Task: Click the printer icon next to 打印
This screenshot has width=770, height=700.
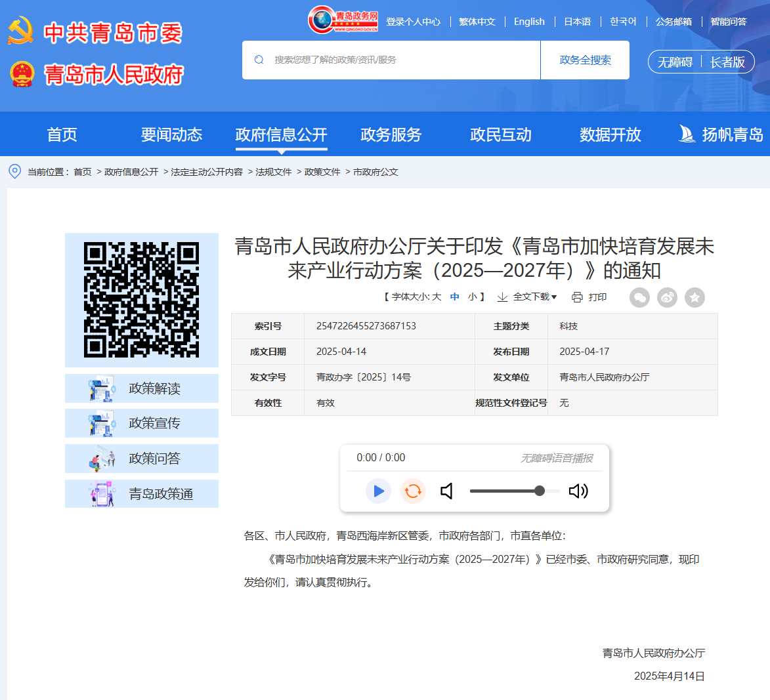Action: tap(577, 297)
